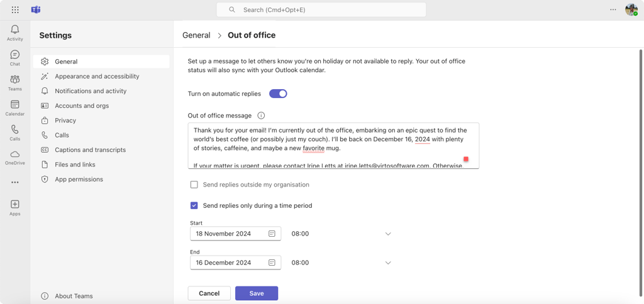Open OneDrive in the left rail
This screenshot has height=304, width=644.
coord(15,158)
